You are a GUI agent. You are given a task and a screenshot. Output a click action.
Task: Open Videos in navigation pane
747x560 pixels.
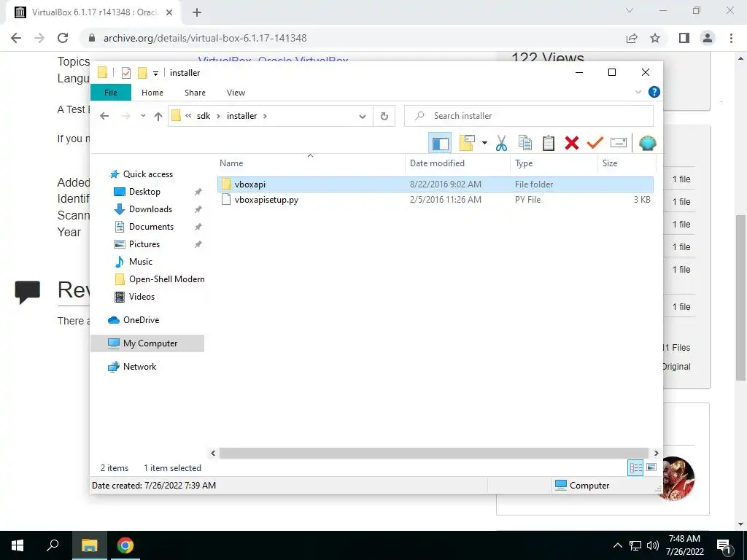(142, 297)
